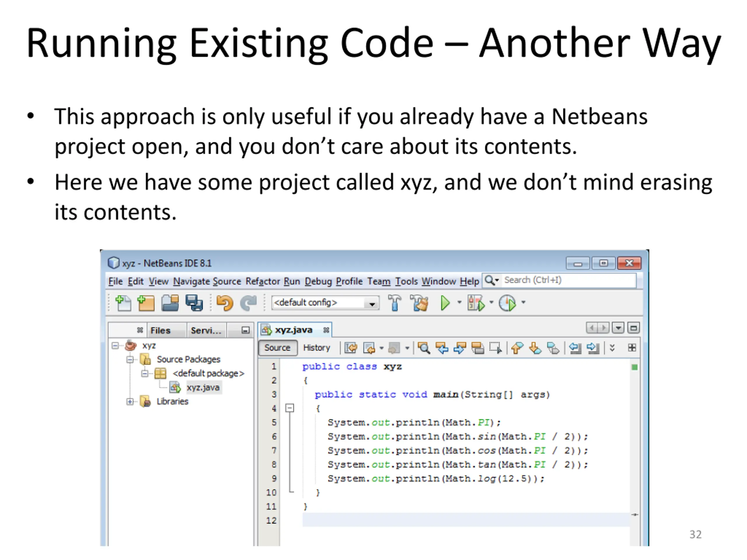The width and height of the screenshot is (747, 560).
Task: Click the Previous Bookmark icon
Action: [517, 348]
